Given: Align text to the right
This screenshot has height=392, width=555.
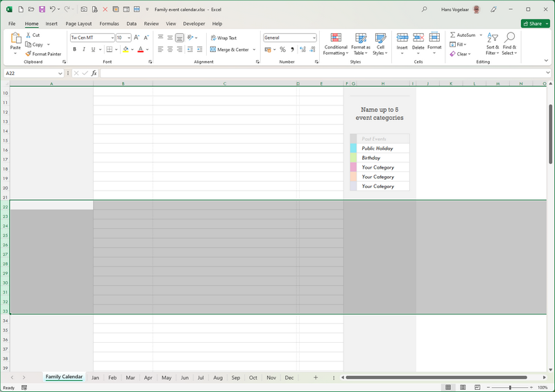Looking at the screenshot, I should (180, 49).
